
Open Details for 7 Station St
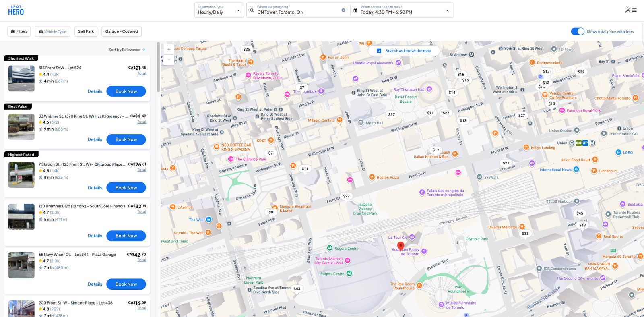[95, 188]
